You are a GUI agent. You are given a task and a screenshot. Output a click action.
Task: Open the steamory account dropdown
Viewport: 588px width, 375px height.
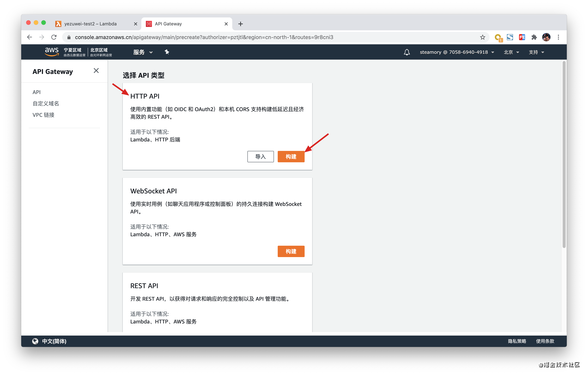point(457,52)
